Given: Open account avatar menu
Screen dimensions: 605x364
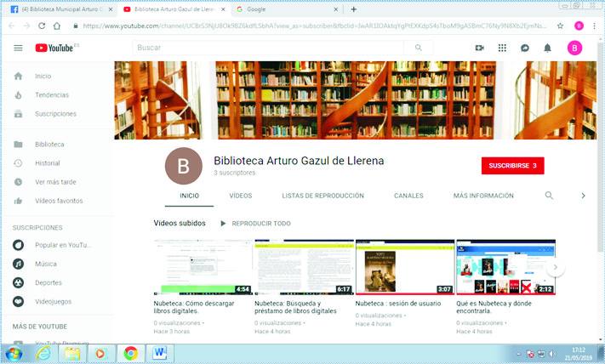Looking at the screenshot, I should [x=574, y=48].
